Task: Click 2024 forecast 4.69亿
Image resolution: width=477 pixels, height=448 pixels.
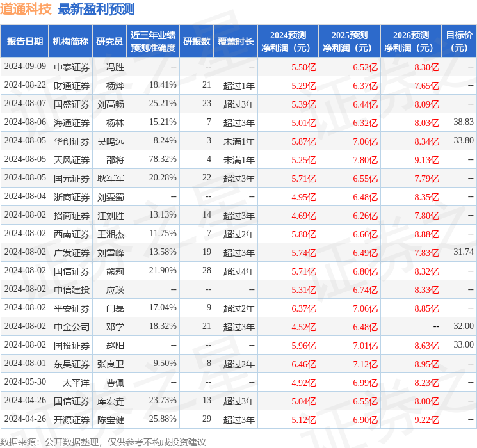Action: pyautogui.click(x=304, y=216)
